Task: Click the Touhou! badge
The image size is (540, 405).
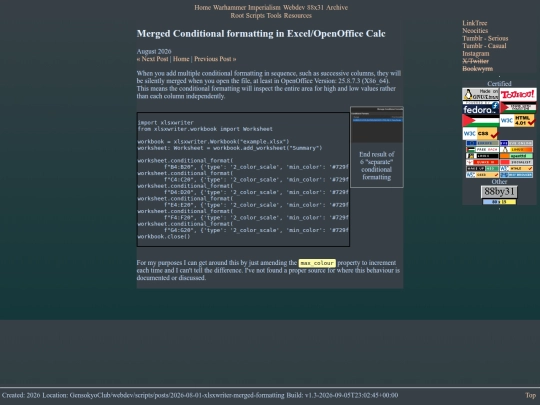Action: pyautogui.click(x=518, y=94)
